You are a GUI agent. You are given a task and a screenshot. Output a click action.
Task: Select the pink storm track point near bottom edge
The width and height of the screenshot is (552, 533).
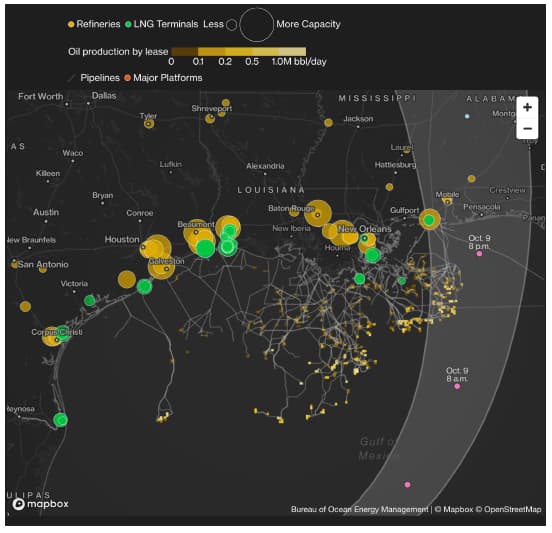pyautogui.click(x=407, y=484)
